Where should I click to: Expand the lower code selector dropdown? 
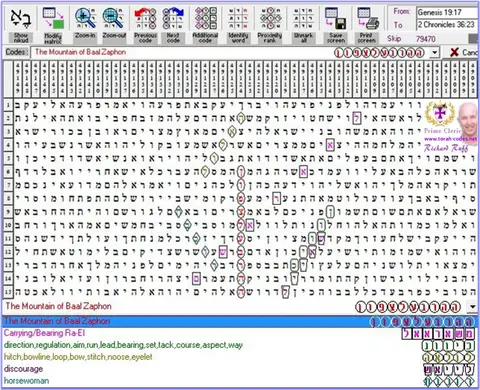click(x=472, y=307)
